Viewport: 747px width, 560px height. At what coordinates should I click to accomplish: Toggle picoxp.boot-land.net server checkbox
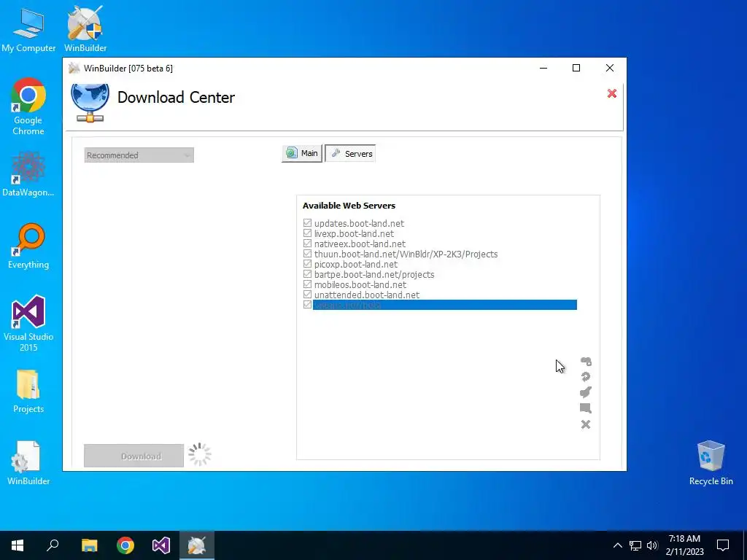(307, 264)
